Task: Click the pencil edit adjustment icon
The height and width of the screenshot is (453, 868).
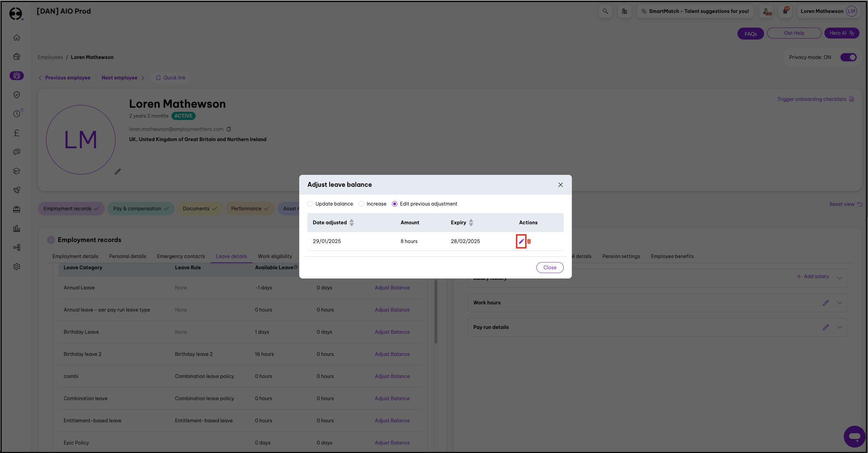Action: [x=521, y=241]
